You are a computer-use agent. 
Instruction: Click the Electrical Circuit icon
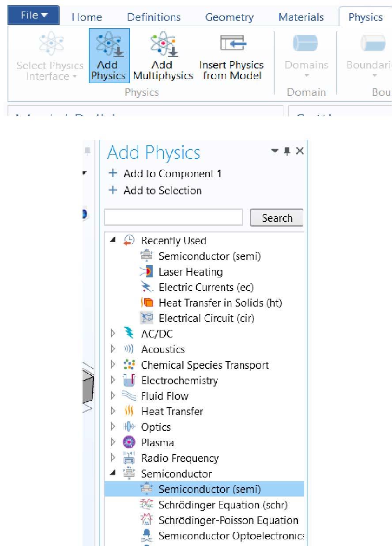(x=146, y=318)
